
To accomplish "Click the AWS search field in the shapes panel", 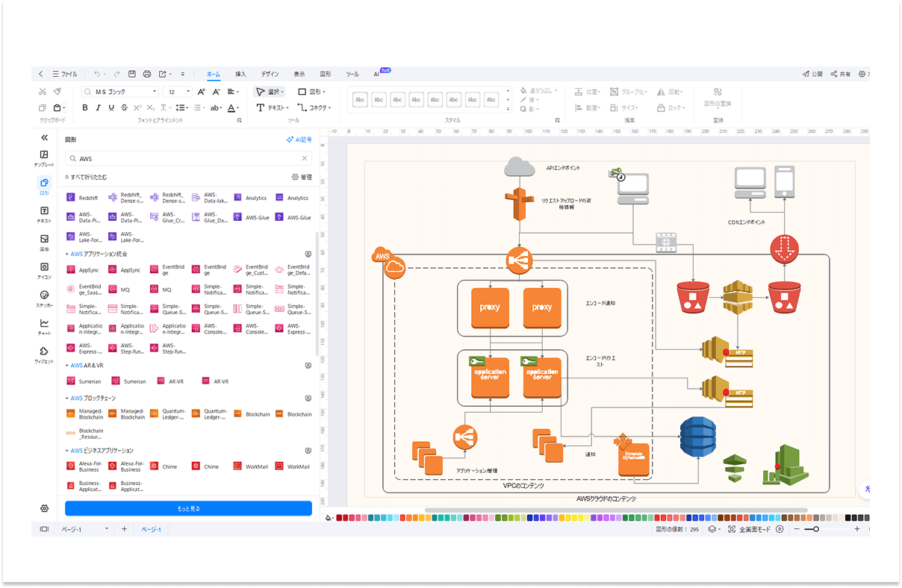I will [187, 158].
